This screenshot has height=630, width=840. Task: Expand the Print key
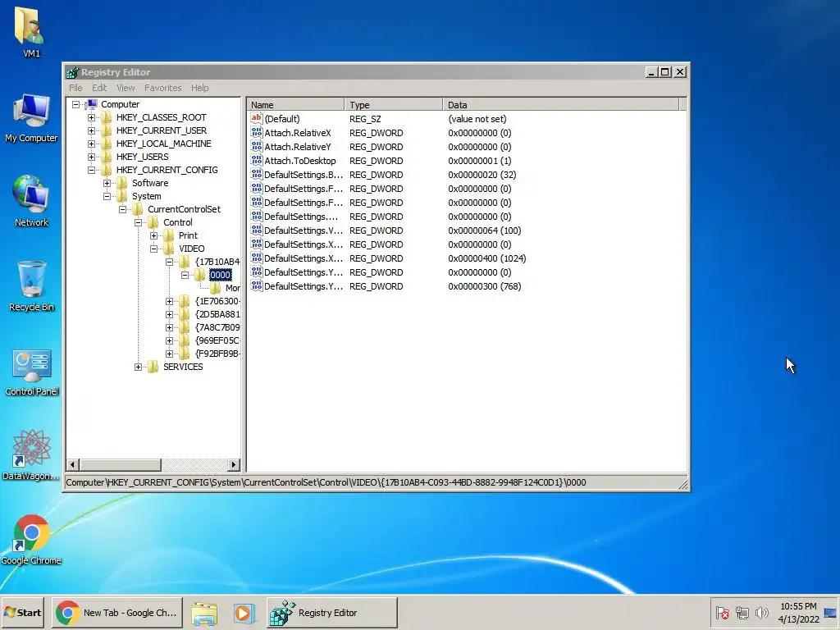(x=153, y=235)
